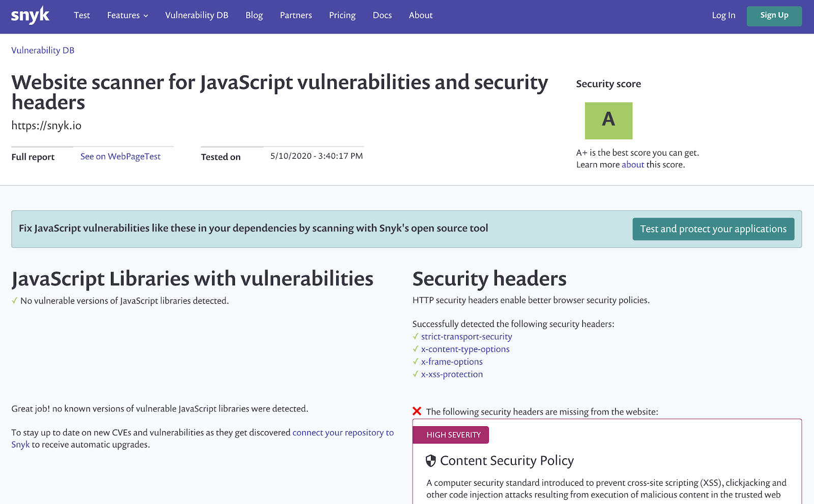Click the Log In link

(x=723, y=15)
